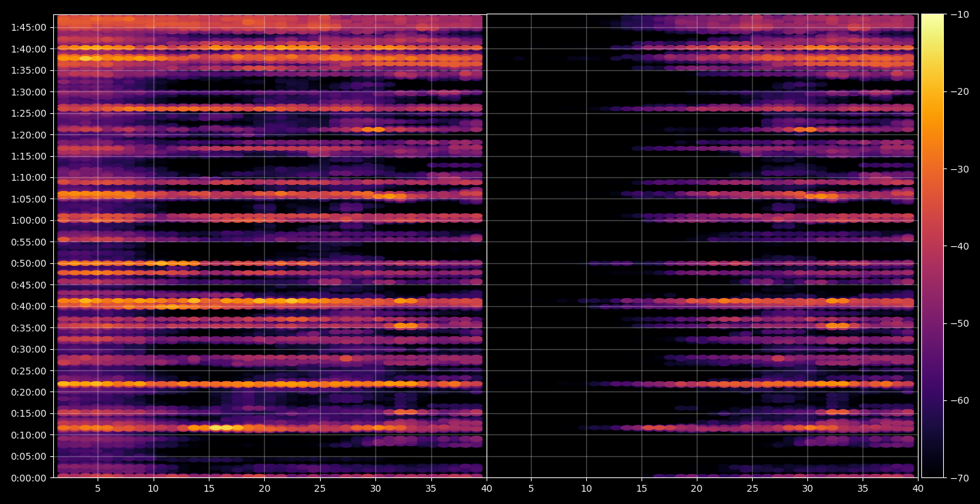Select x-axis label 10 under the left heatmap
980x504 pixels.
[x=153, y=488]
